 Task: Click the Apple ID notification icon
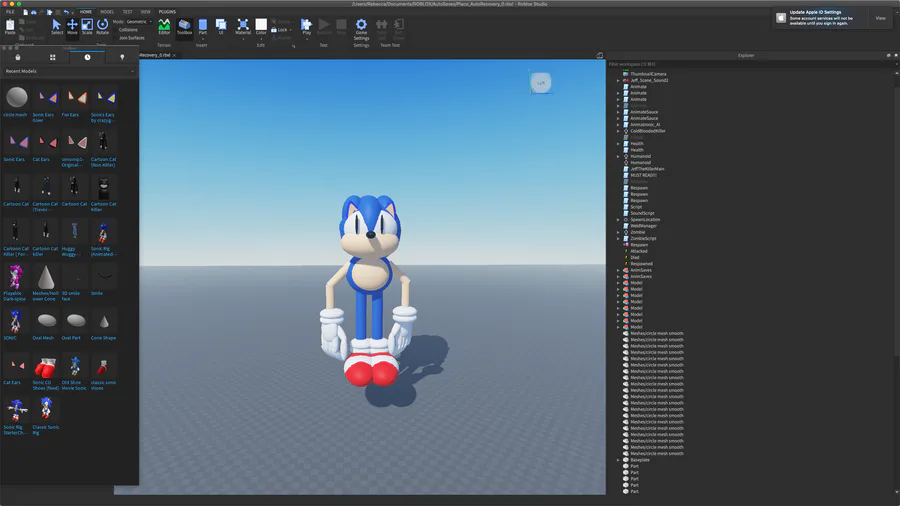pos(781,18)
